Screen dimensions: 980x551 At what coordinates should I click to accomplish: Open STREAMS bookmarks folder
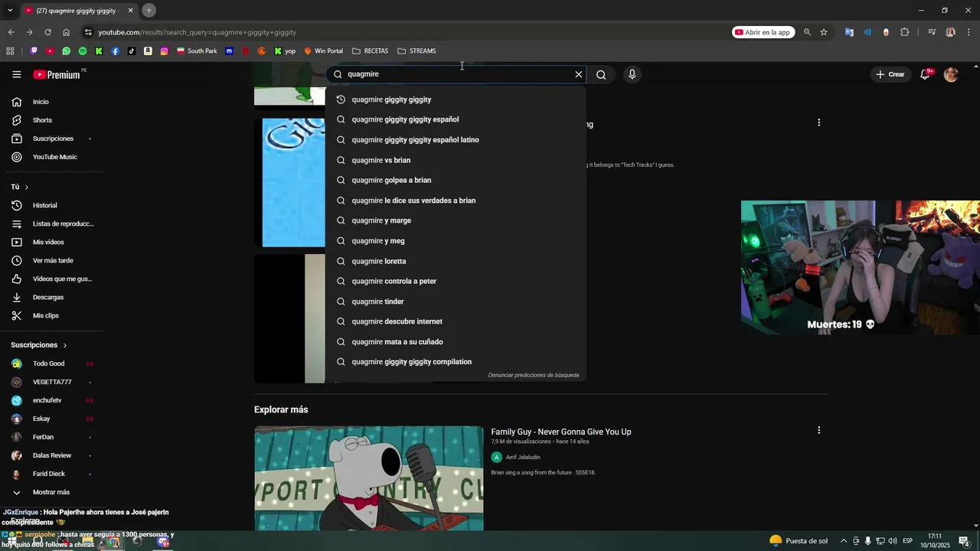(x=416, y=51)
